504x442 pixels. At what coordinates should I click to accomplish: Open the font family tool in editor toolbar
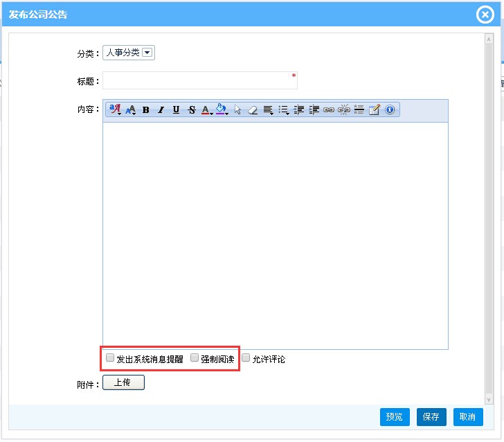click(x=115, y=109)
